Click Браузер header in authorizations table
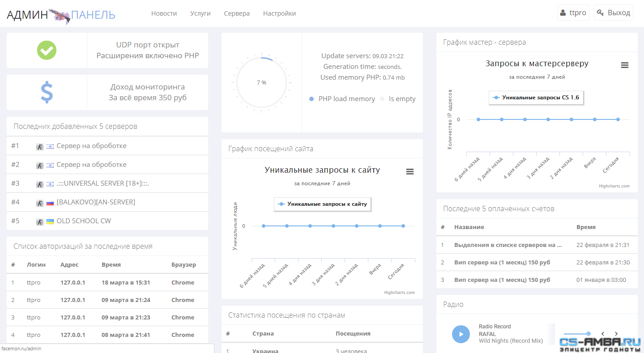644x353 pixels. (x=183, y=264)
